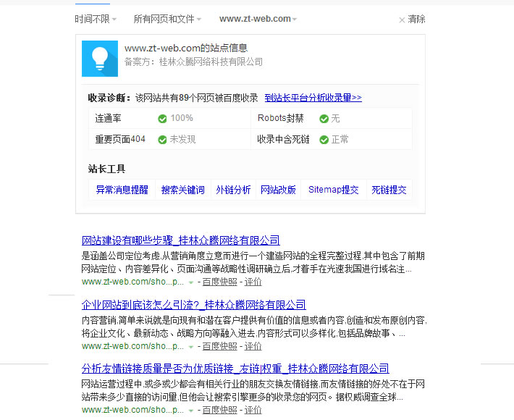The height and width of the screenshot is (420, 514).
Task: Click the lightbulb site info icon
Action: pyautogui.click(x=100, y=59)
